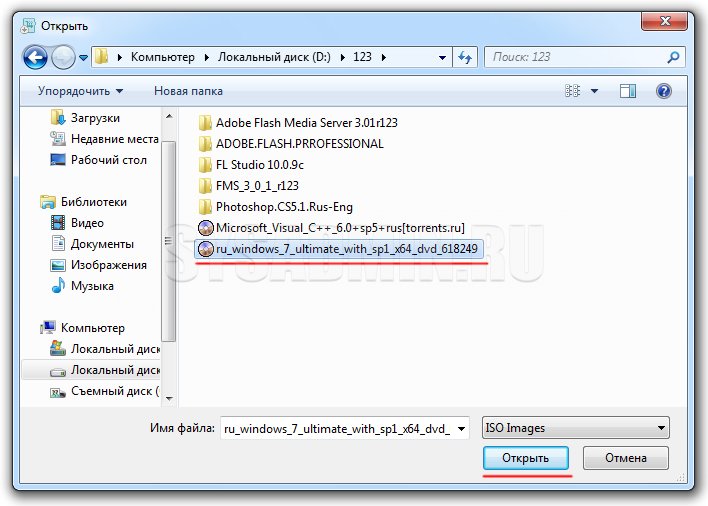The image size is (708, 506).
Task: Expand the file name combo box arrow
Action: [x=461, y=428]
